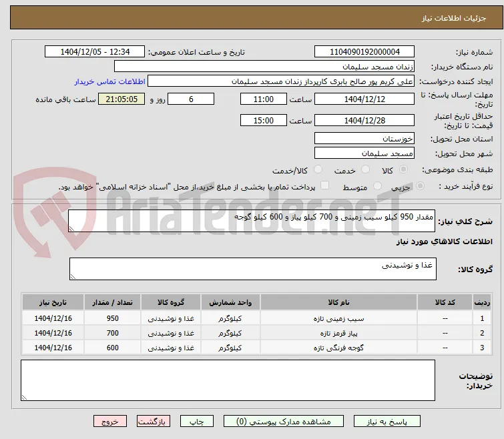
Task: Click the واحد شمارش column header
Action: tap(230, 302)
